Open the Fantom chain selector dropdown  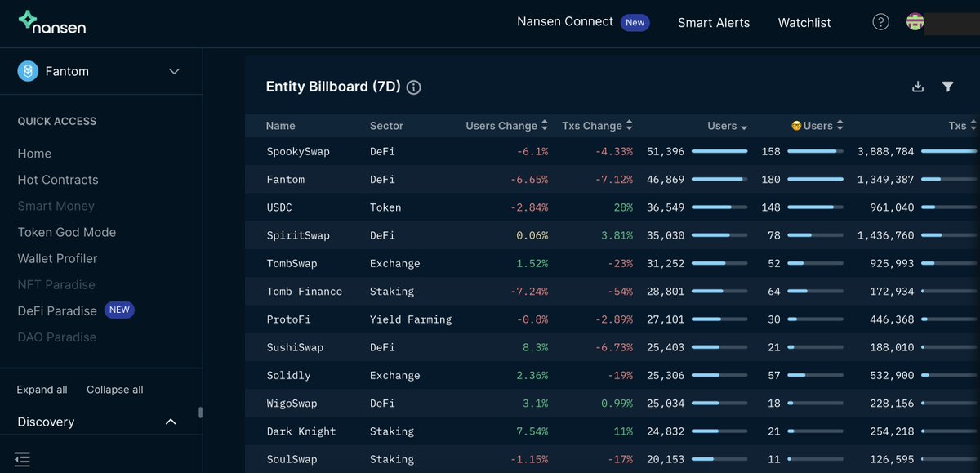173,71
